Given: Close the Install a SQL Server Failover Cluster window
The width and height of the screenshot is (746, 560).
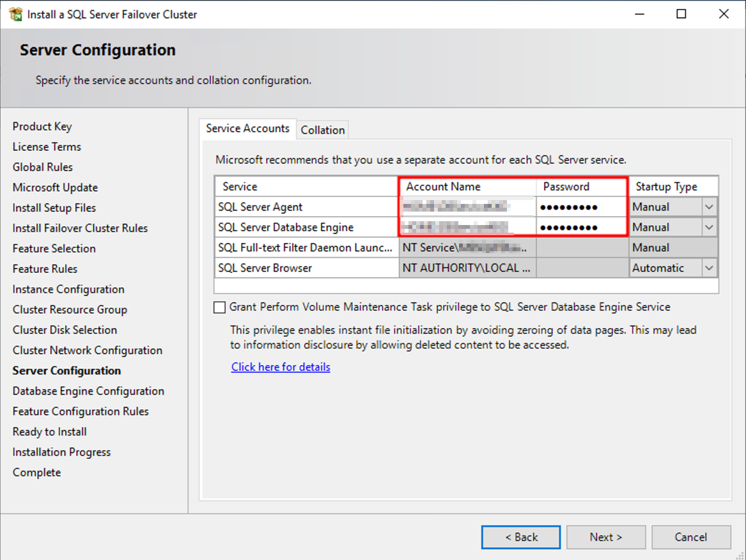Looking at the screenshot, I should (724, 14).
